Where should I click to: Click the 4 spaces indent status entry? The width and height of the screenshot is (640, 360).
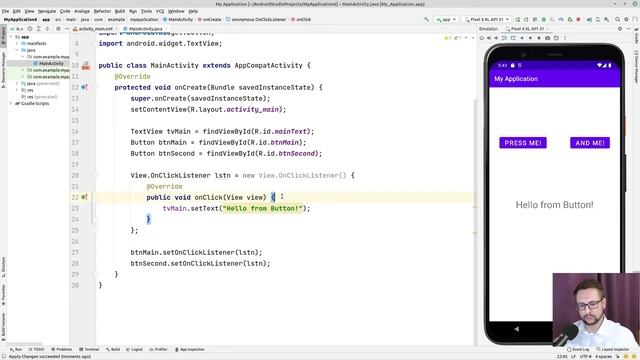(603, 356)
